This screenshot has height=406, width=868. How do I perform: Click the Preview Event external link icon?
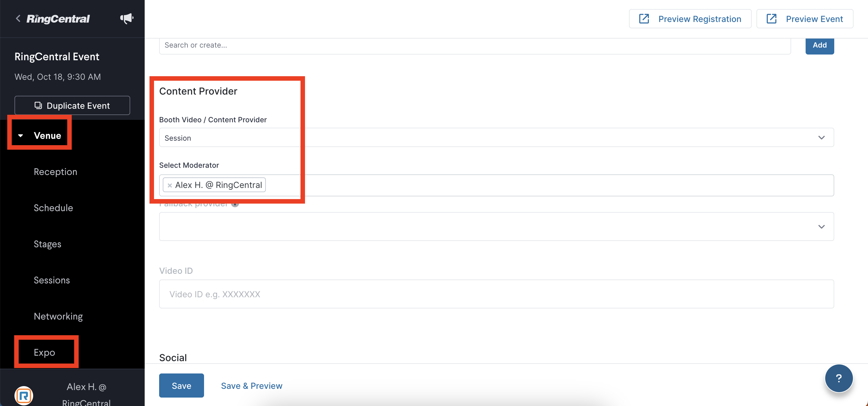pos(771,19)
